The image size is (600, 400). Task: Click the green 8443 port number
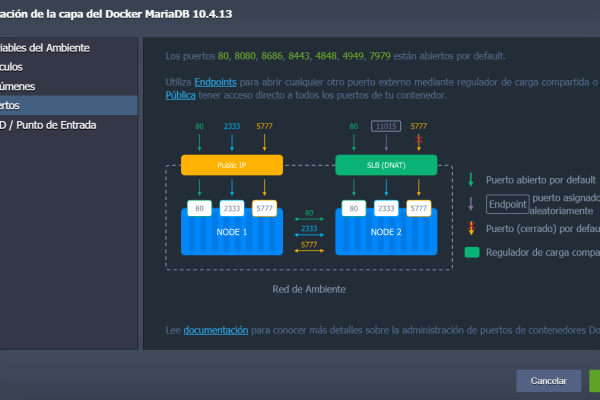[299, 56]
